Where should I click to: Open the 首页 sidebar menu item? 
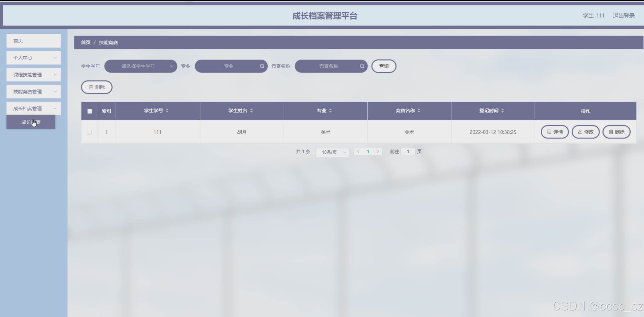point(33,41)
